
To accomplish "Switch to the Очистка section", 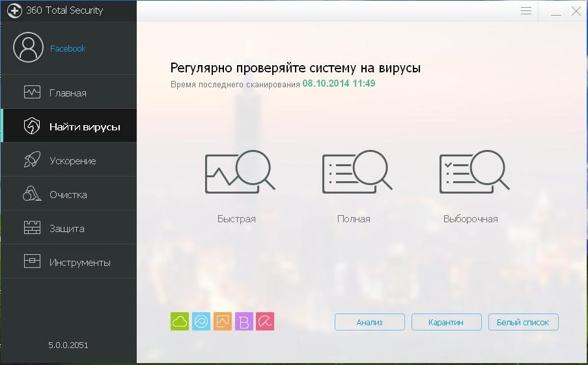I will tap(68, 194).
